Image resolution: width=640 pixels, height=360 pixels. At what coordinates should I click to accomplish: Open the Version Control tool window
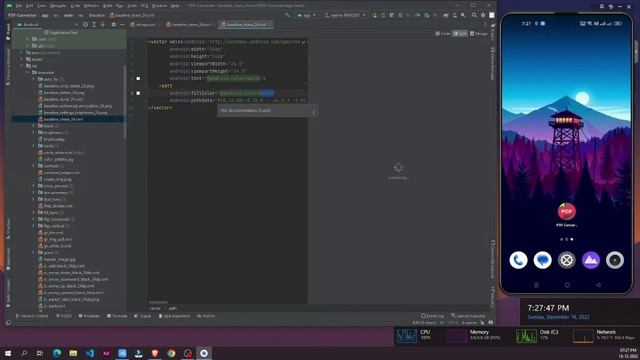[32, 316]
